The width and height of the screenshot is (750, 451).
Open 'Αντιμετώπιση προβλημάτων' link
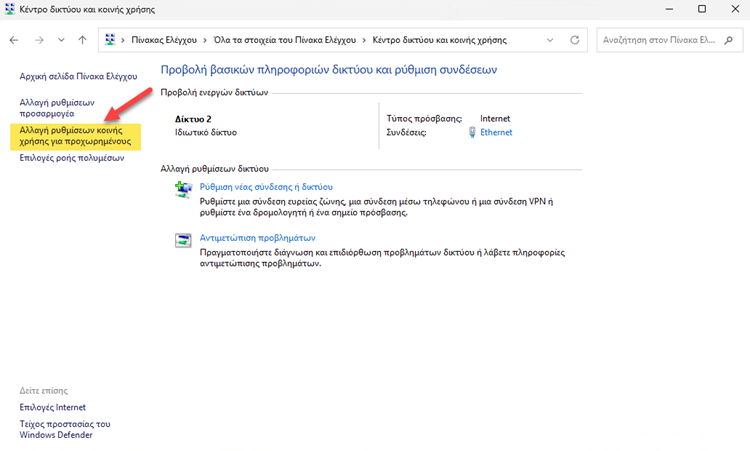click(x=257, y=238)
